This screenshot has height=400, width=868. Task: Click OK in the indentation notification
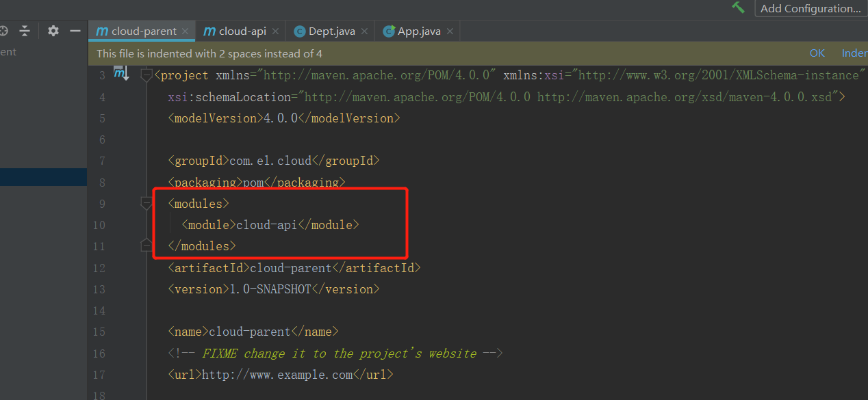817,53
